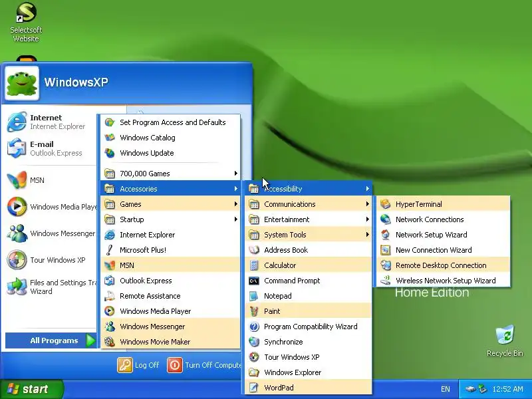The width and height of the screenshot is (532, 399).
Task: Click the All Programs green arrow
Action: click(x=90, y=340)
